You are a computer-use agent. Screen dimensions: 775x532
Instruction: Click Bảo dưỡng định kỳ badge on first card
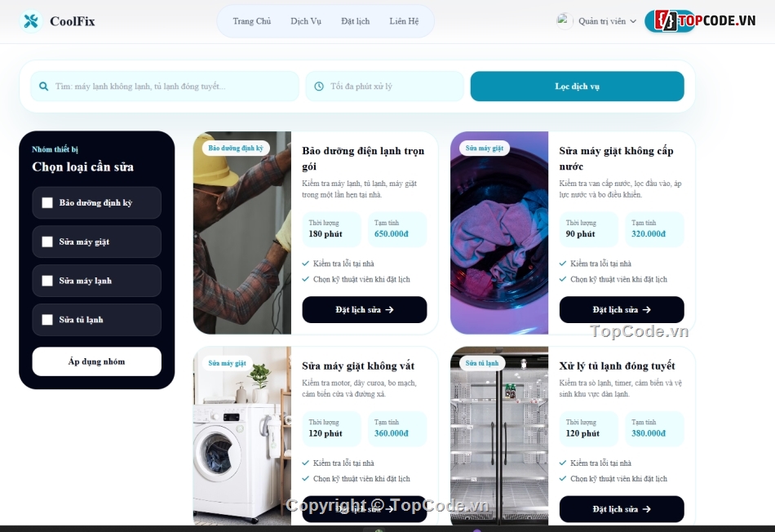pyautogui.click(x=236, y=149)
